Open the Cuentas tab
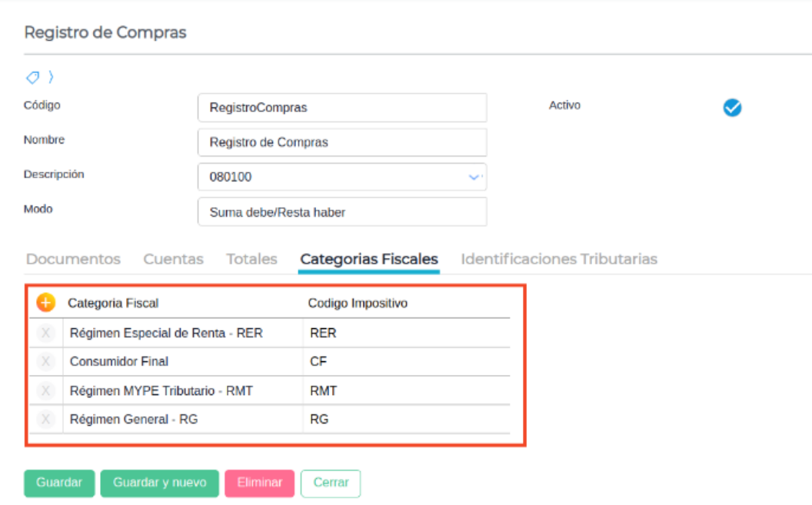The image size is (812, 505). point(173,259)
